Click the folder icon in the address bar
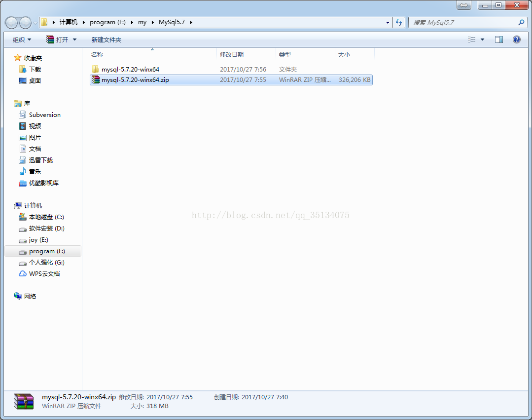Viewport: 532px width, 420px height. click(x=44, y=22)
